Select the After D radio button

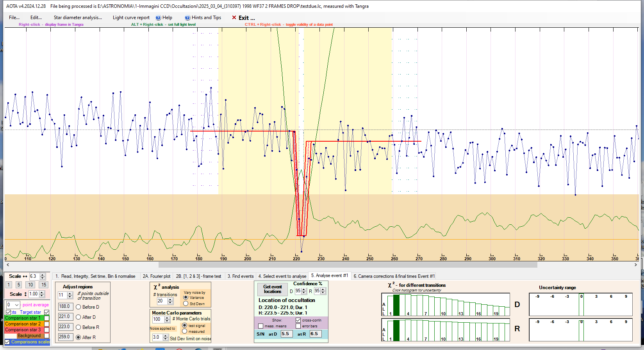click(x=78, y=317)
